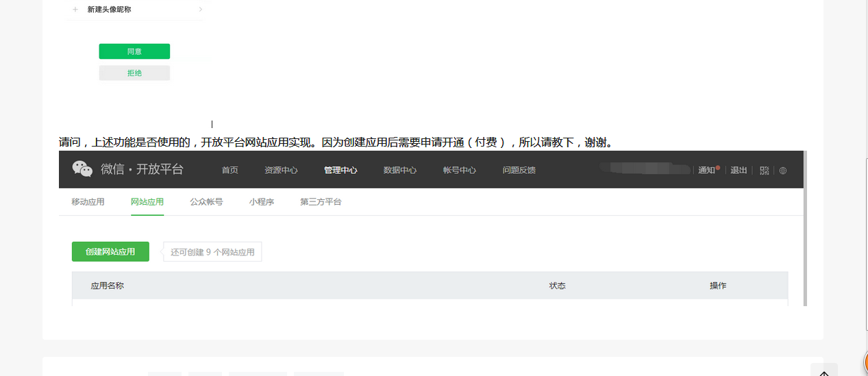This screenshot has height=376, width=868.
Task: Open 问题反馈 in the navigation
Action: tap(519, 171)
